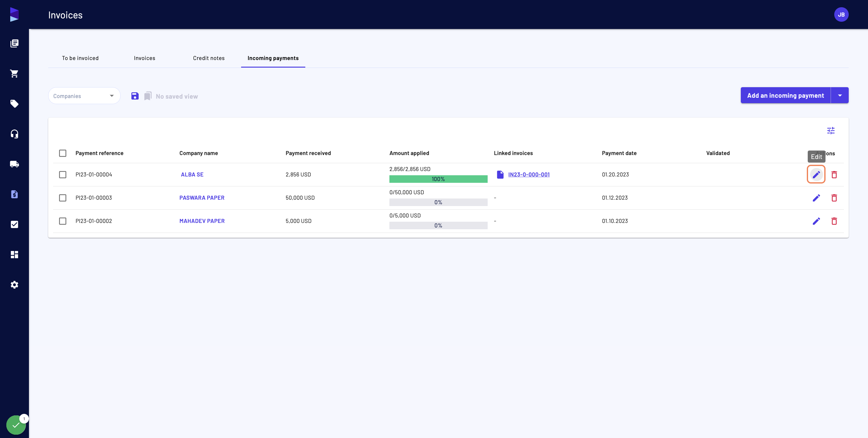
Task: Open the JB user avatar menu
Action: [x=841, y=14]
